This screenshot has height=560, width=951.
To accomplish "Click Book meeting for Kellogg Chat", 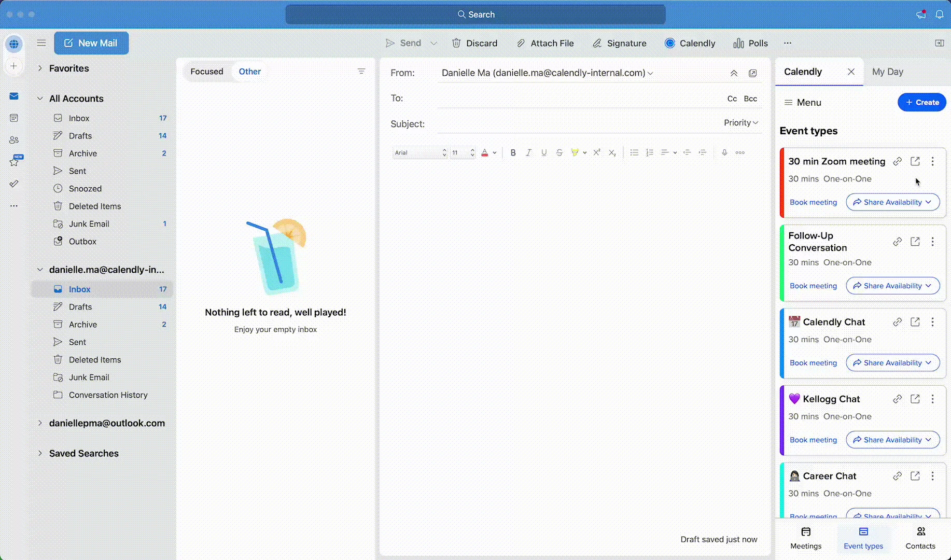I will [x=813, y=440].
